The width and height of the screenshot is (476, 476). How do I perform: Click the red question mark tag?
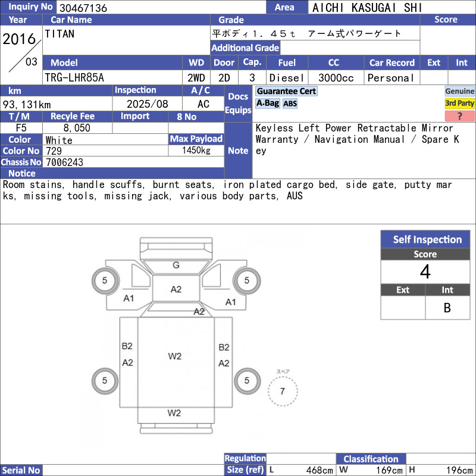459,115
